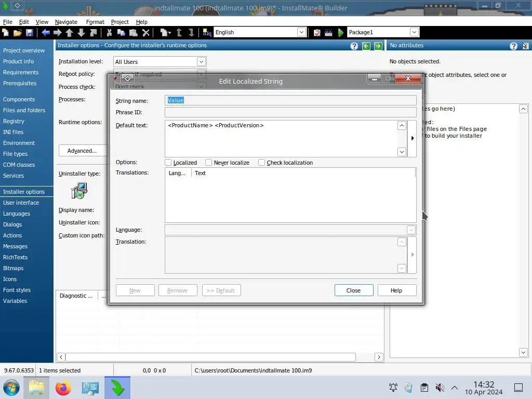Click the move item down toolbar icon

point(191,33)
